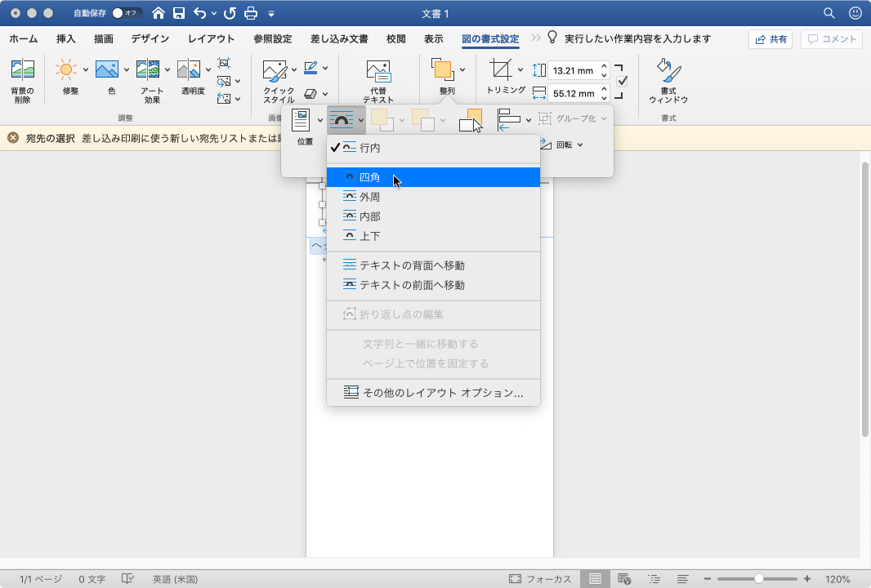Open the Customize Quick Access Toolbar dropdown

coord(271,13)
